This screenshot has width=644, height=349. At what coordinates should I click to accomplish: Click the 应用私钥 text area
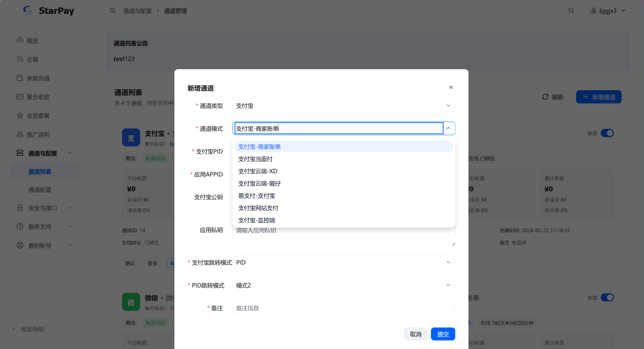click(x=344, y=236)
